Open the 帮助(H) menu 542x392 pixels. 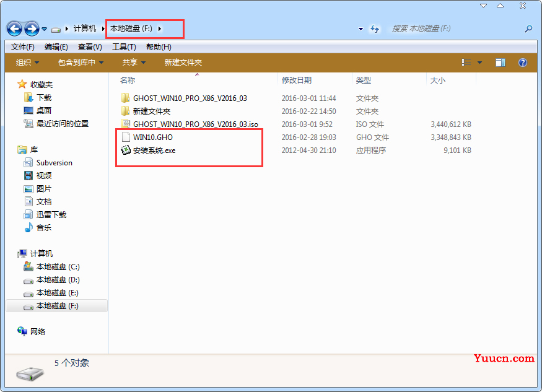(159, 47)
